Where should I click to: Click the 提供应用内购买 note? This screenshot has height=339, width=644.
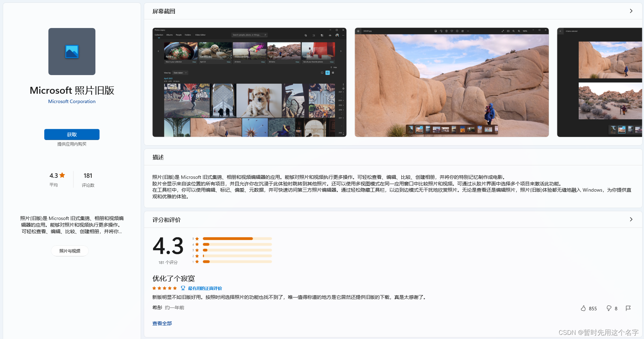72,144
